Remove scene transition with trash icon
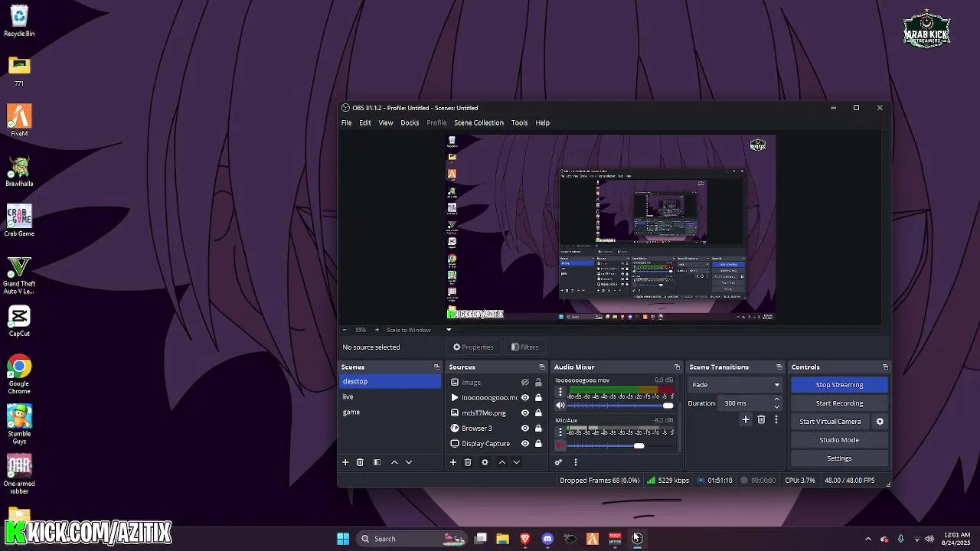Screen dimensions: 980x551 point(761,419)
